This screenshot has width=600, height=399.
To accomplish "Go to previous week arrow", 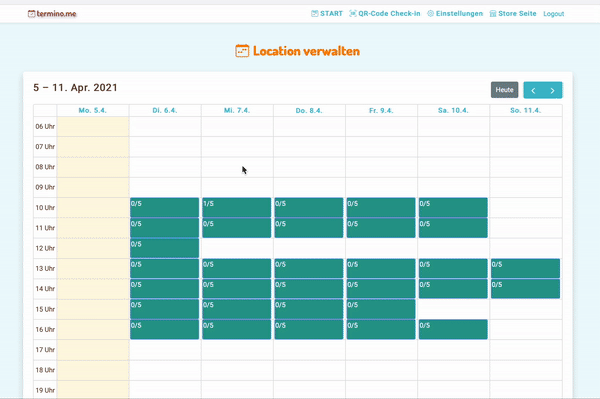I will 533,90.
